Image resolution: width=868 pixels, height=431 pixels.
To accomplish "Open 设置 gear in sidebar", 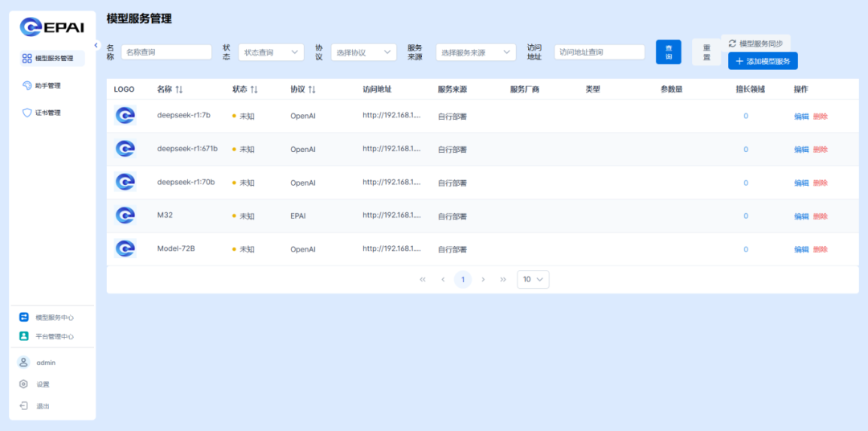I will click(x=24, y=384).
